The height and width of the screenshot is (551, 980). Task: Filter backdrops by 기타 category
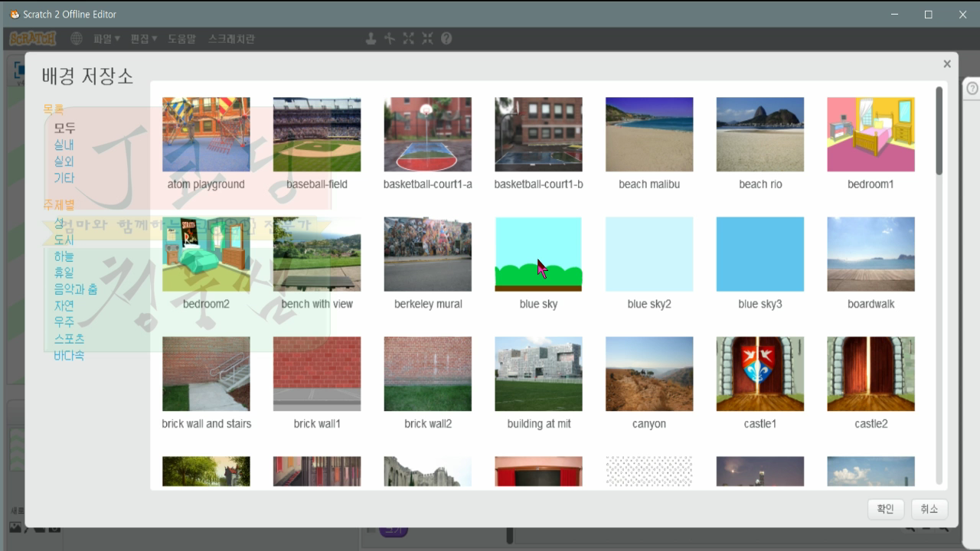tap(64, 178)
